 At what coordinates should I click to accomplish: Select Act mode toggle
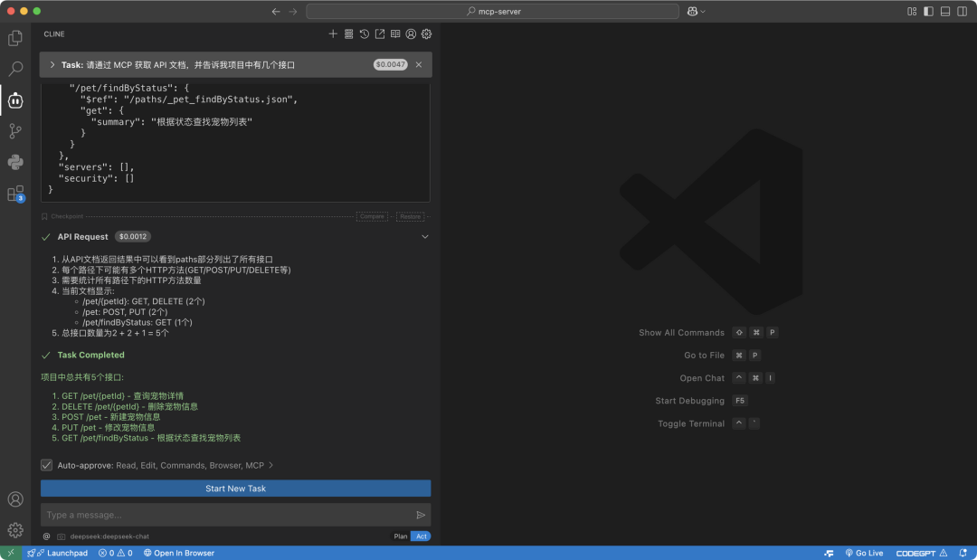[421, 536]
